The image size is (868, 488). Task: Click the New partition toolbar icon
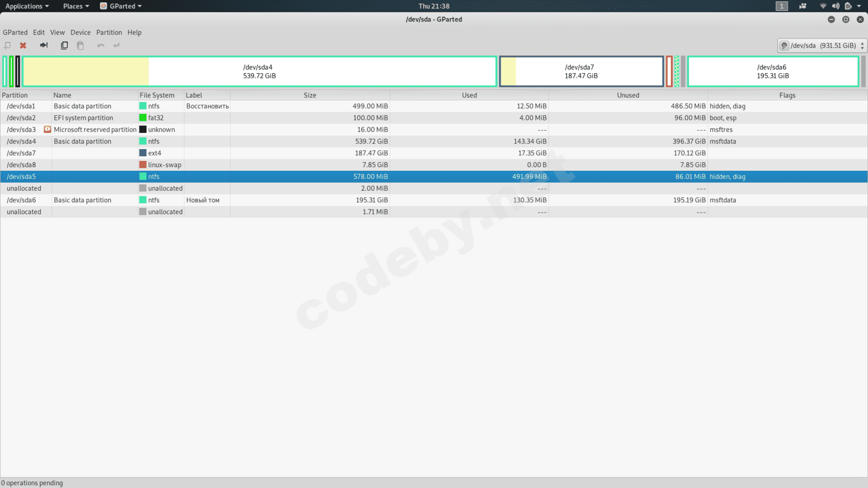pyautogui.click(x=7, y=46)
